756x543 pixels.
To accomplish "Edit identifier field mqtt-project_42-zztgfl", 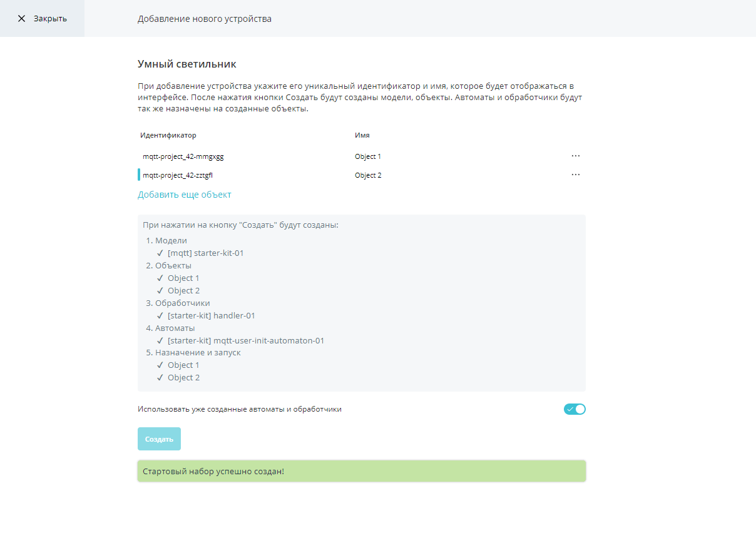I will click(x=244, y=175).
